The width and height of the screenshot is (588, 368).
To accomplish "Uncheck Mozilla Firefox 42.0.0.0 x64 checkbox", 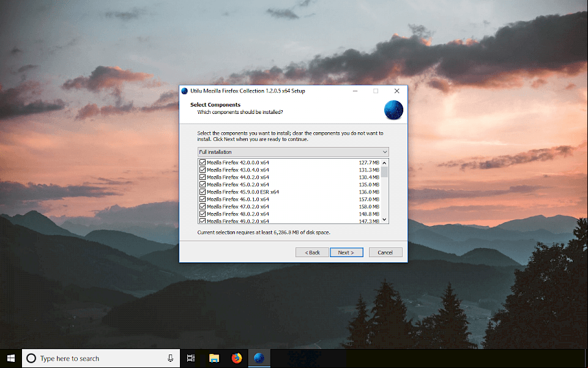I will click(203, 162).
